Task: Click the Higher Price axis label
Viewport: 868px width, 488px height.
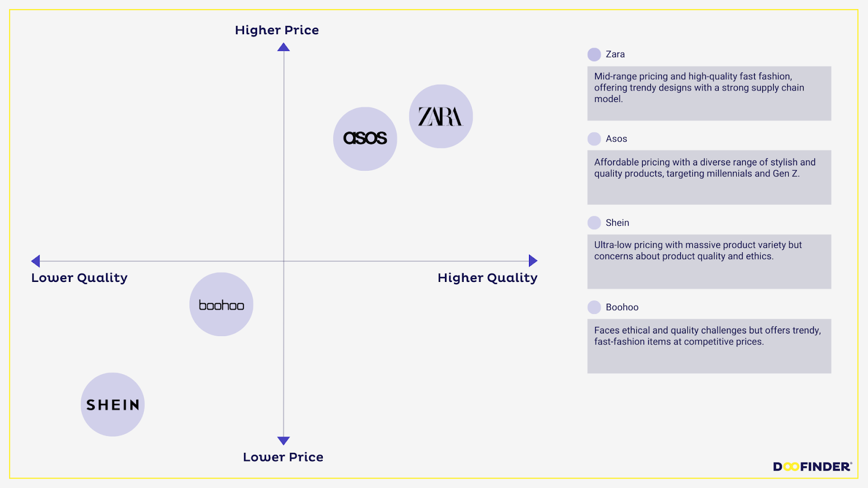Action: [x=277, y=30]
